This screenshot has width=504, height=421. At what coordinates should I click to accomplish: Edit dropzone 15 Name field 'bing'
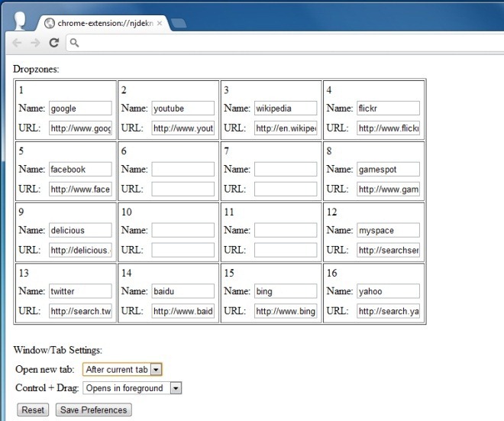pyautogui.click(x=286, y=291)
